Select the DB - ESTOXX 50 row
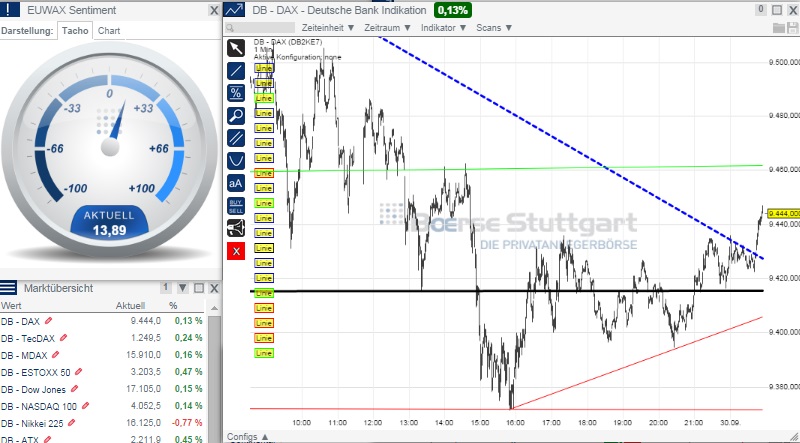This screenshot has height=443, width=800. click(102, 372)
